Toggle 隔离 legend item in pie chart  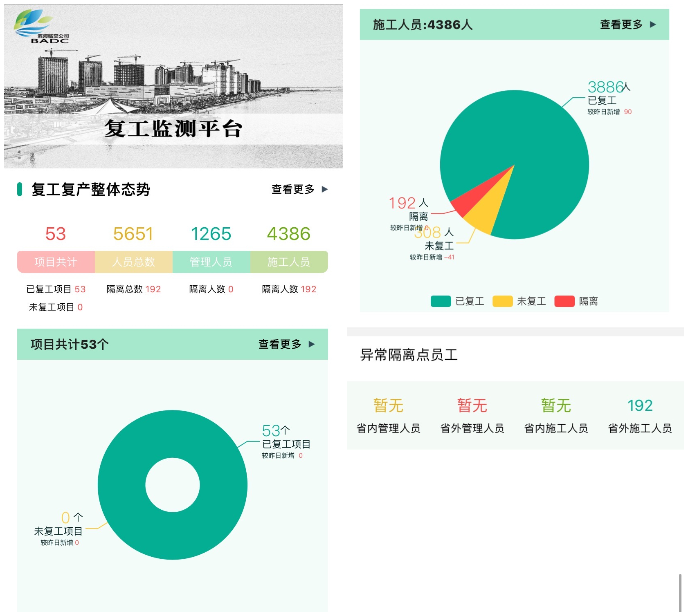pyautogui.click(x=576, y=301)
